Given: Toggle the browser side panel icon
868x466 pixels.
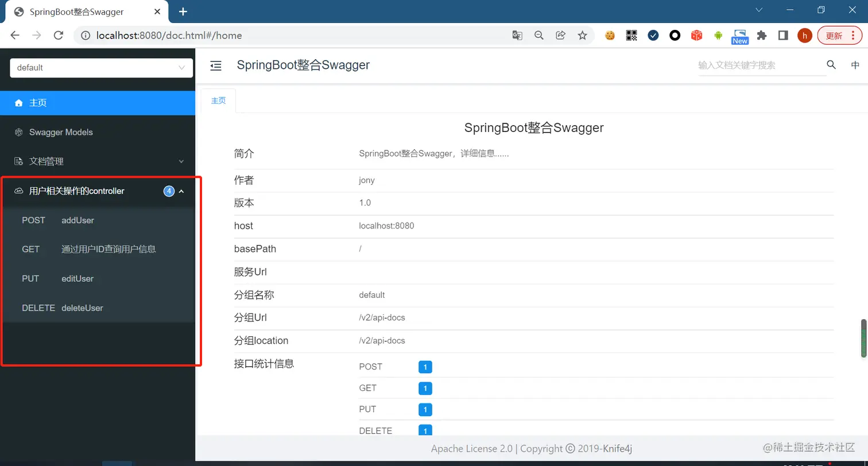Looking at the screenshot, I should click(x=783, y=36).
